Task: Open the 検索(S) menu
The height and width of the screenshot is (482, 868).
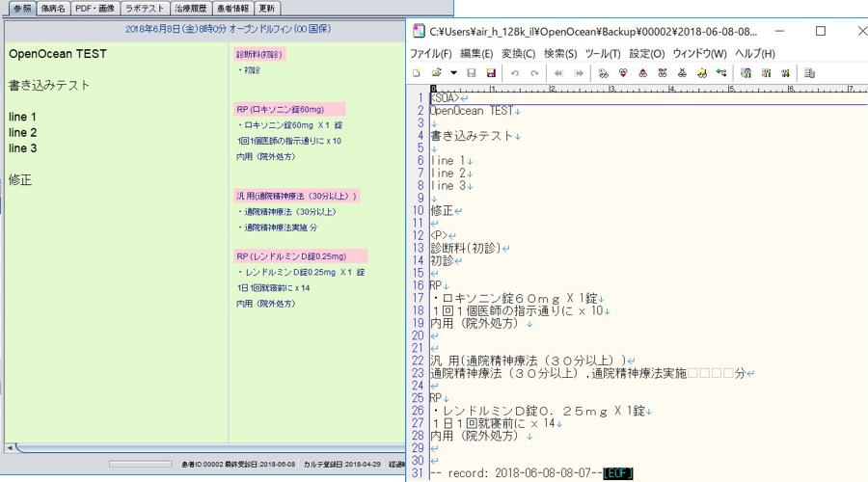Action: click(560, 54)
